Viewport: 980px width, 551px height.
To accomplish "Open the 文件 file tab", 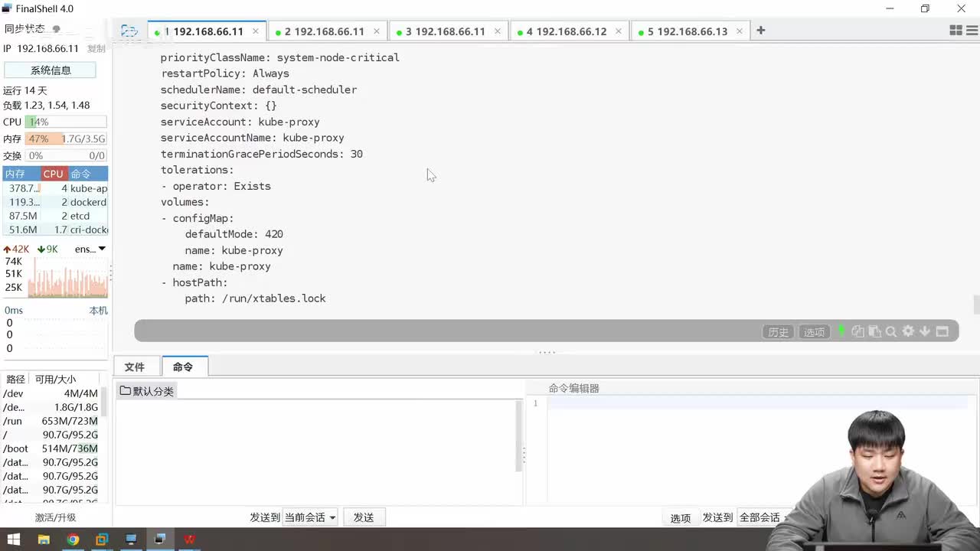I will click(x=135, y=367).
